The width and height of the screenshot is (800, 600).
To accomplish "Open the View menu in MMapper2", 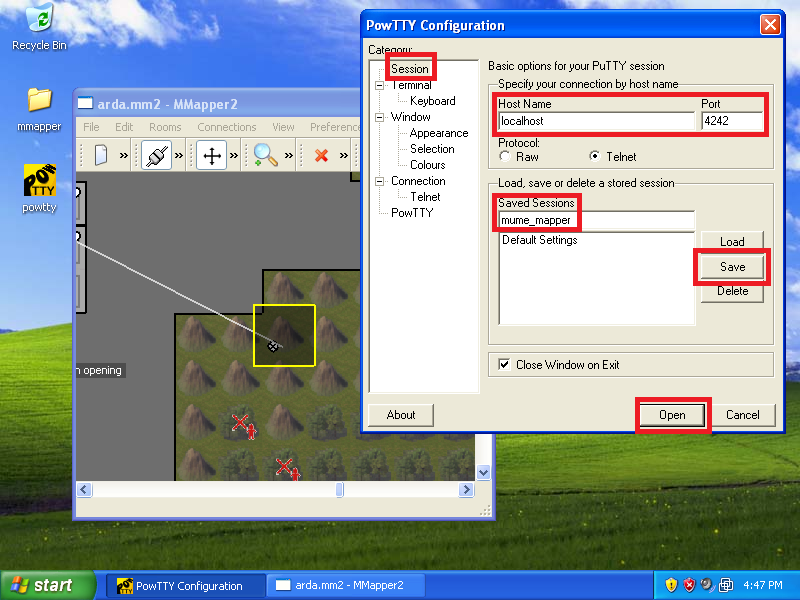I will tap(283, 127).
